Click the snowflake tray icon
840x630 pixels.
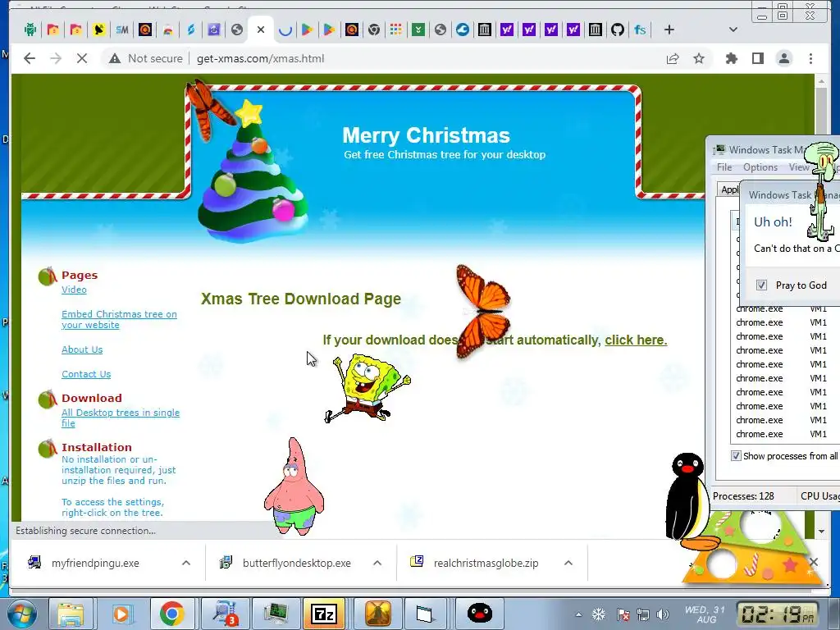(x=598, y=614)
